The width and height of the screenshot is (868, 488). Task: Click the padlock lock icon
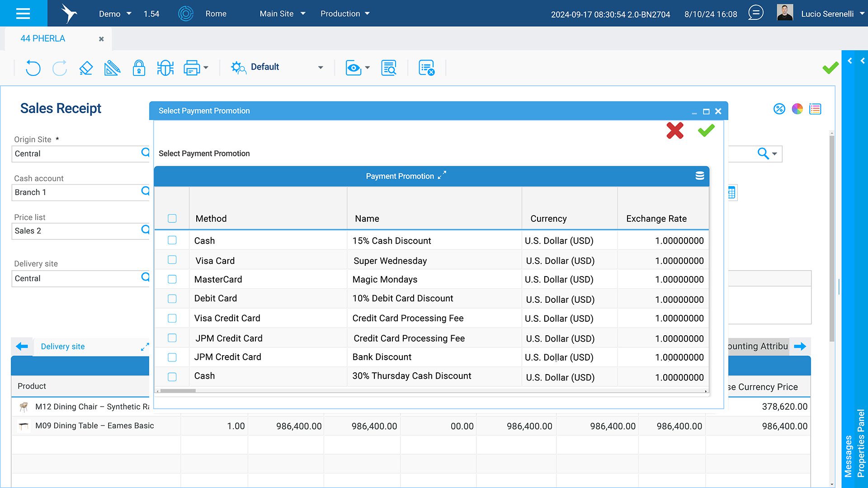coord(139,68)
